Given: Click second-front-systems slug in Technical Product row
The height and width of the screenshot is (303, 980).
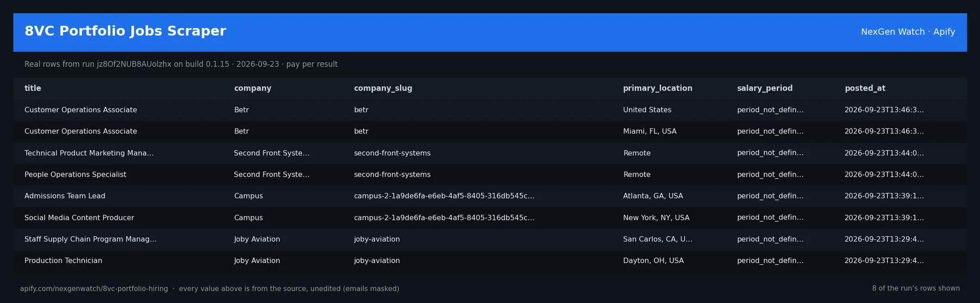Looking at the screenshot, I should point(392,153).
